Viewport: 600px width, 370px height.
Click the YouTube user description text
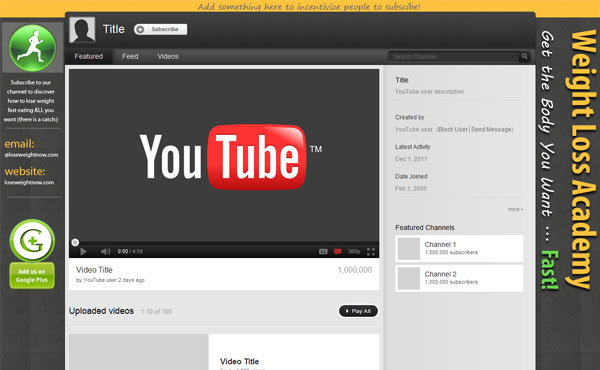[429, 91]
